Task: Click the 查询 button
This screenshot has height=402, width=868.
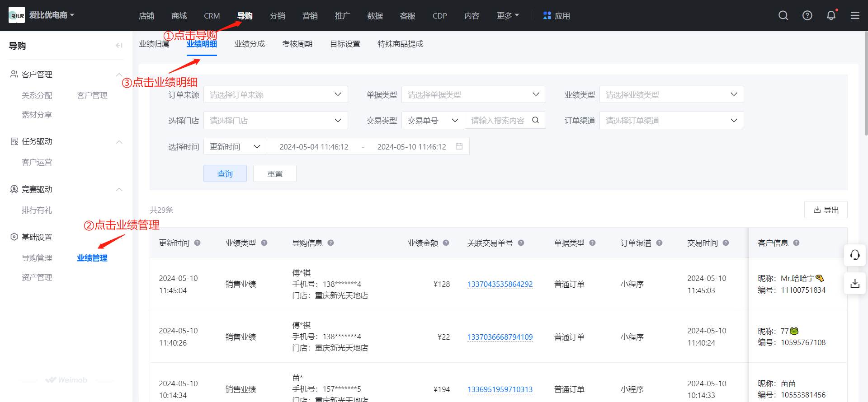Action: [225, 173]
